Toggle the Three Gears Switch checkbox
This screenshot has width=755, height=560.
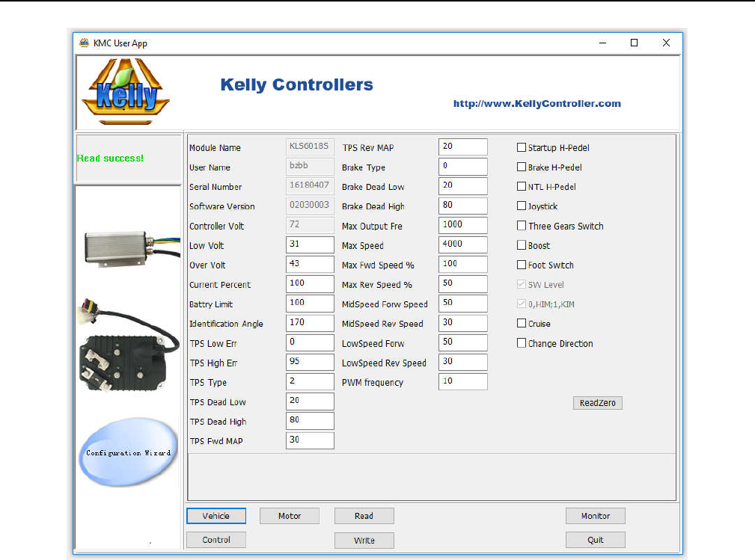pos(521,226)
